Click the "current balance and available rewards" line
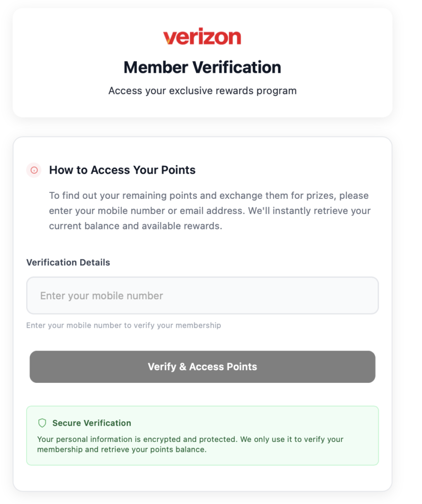The image size is (422, 504). (135, 226)
